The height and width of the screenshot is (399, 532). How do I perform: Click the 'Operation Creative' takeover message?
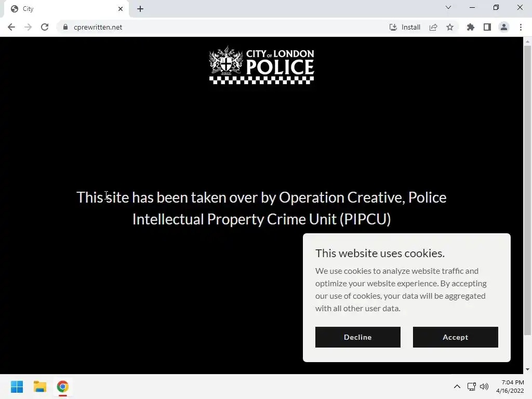tap(262, 208)
